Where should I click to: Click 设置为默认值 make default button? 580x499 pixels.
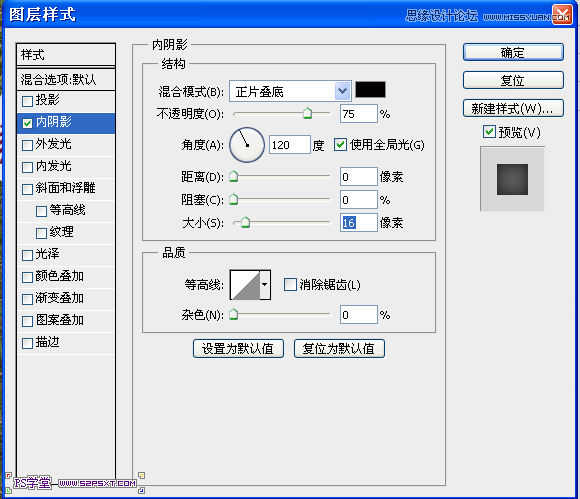tap(238, 348)
